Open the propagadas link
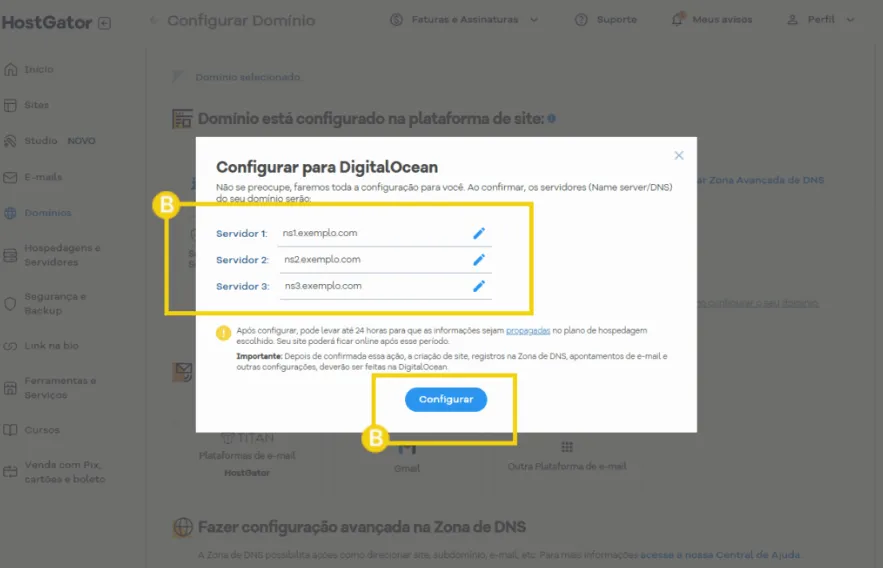883x568 pixels. (528, 330)
